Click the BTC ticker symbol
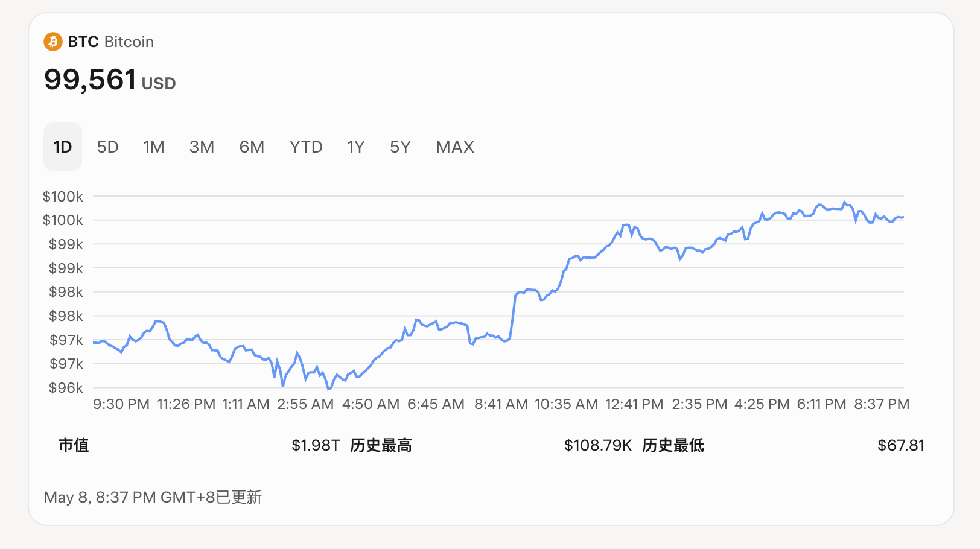 (x=83, y=42)
